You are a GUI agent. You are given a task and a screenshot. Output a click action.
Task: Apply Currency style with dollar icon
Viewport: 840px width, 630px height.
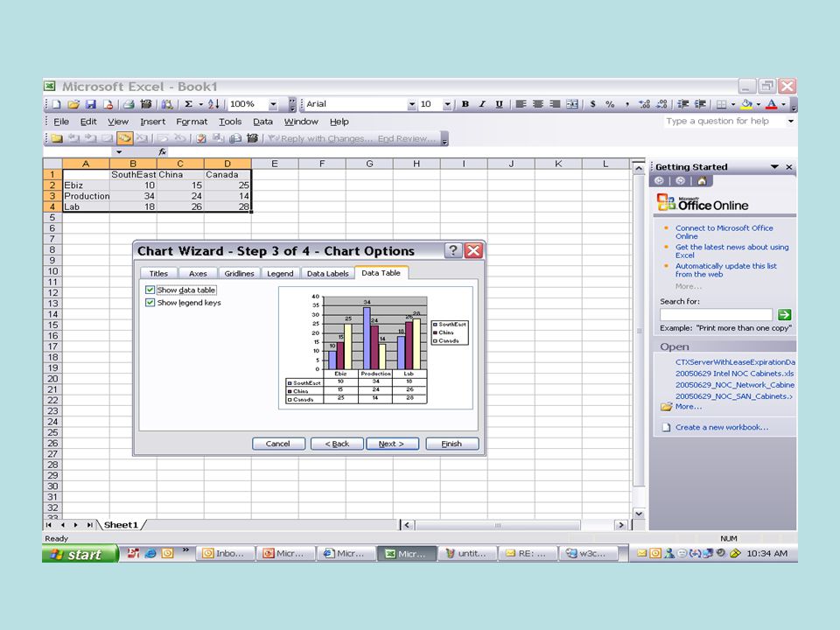pyautogui.click(x=593, y=104)
